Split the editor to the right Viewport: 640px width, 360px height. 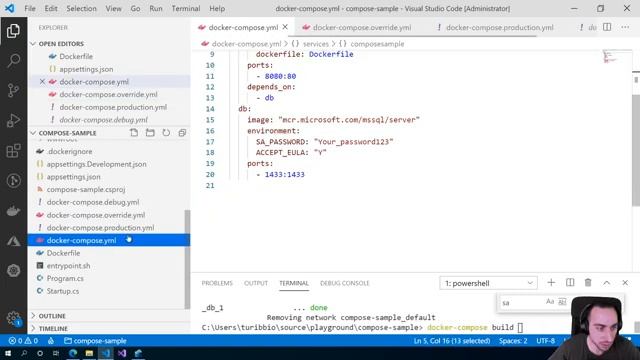click(607, 27)
